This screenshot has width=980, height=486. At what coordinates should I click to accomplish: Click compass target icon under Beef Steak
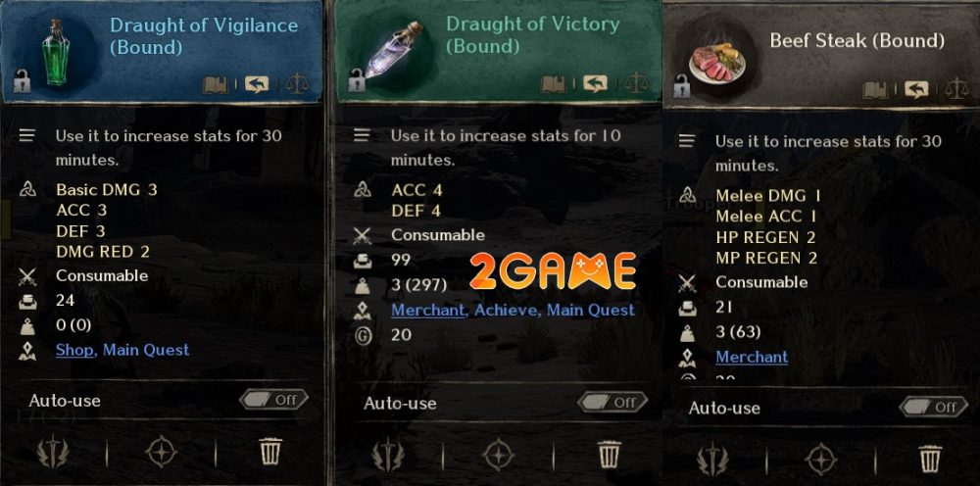[820, 460]
